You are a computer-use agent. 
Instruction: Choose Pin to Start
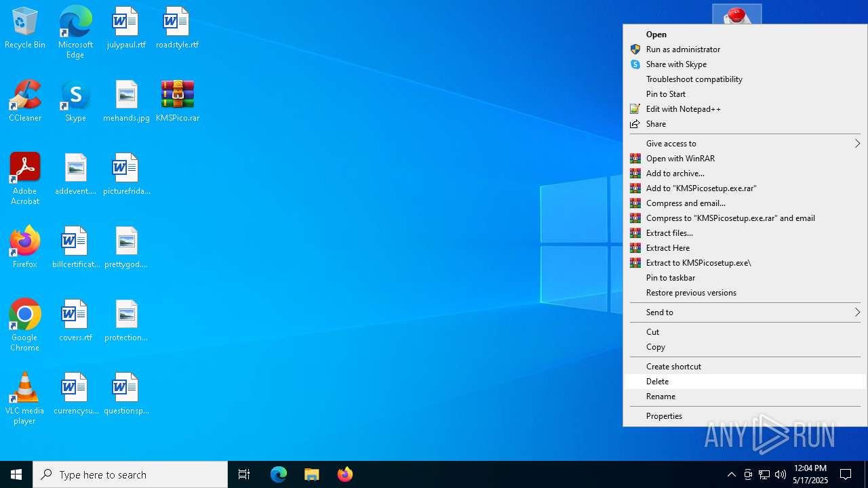(x=745, y=94)
